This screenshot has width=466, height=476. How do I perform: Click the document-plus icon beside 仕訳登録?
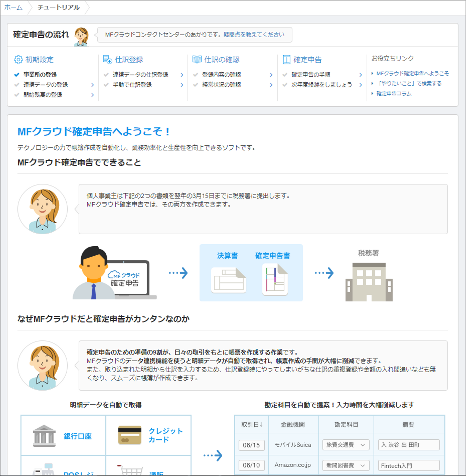[107, 60]
